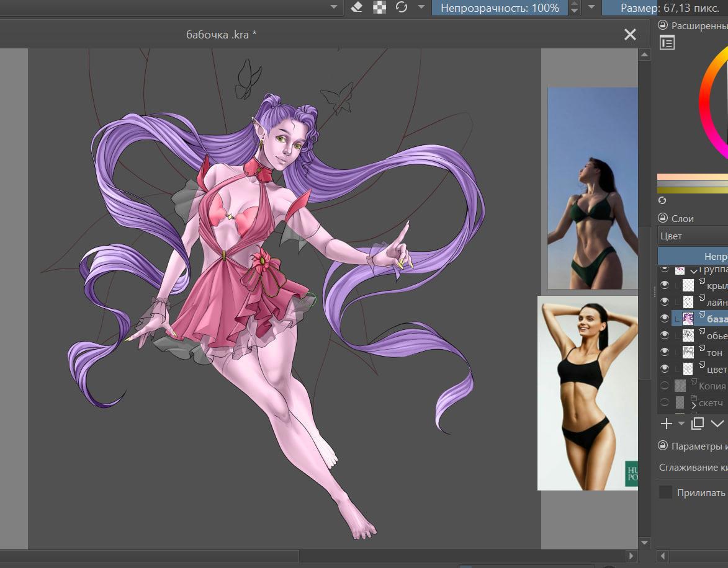This screenshot has width=728, height=568.
Task: Click lock icon on Слои docker
Action: 663,218
